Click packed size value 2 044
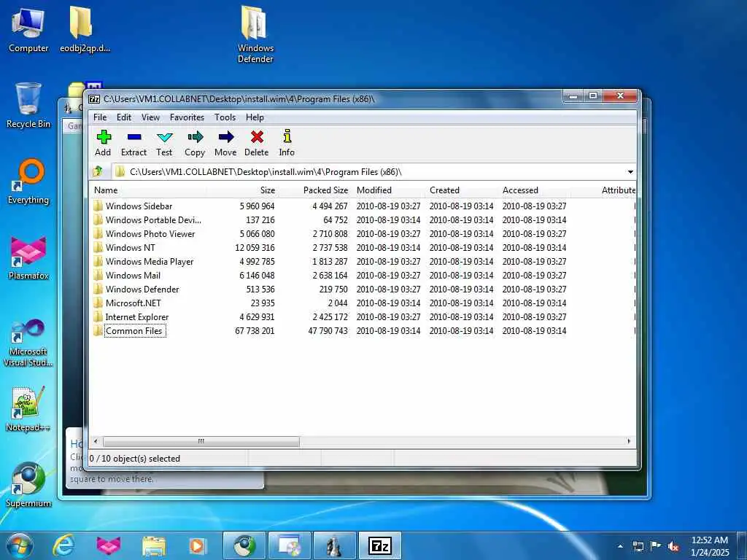 click(337, 303)
